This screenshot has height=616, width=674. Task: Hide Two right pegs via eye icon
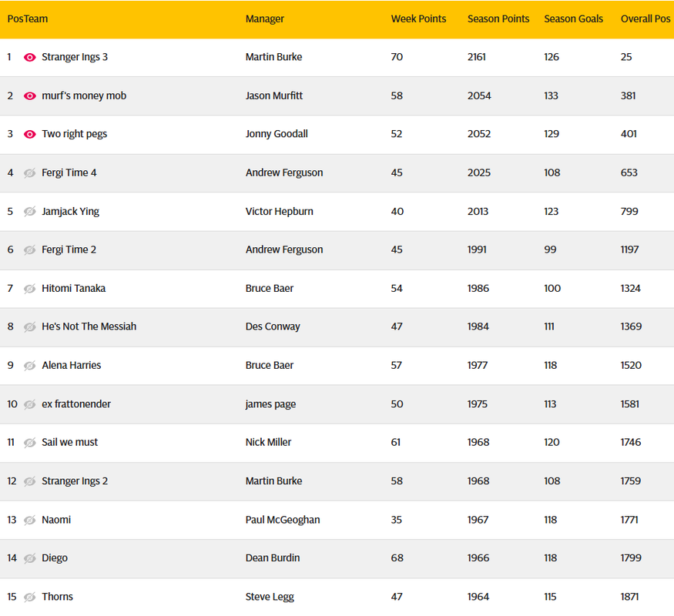(x=30, y=135)
